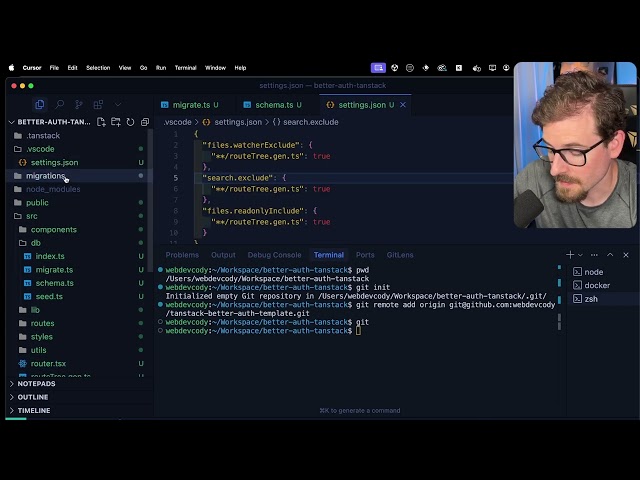The height and width of the screenshot is (480, 640).
Task: Close the settings.json tab
Action: coord(403,105)
